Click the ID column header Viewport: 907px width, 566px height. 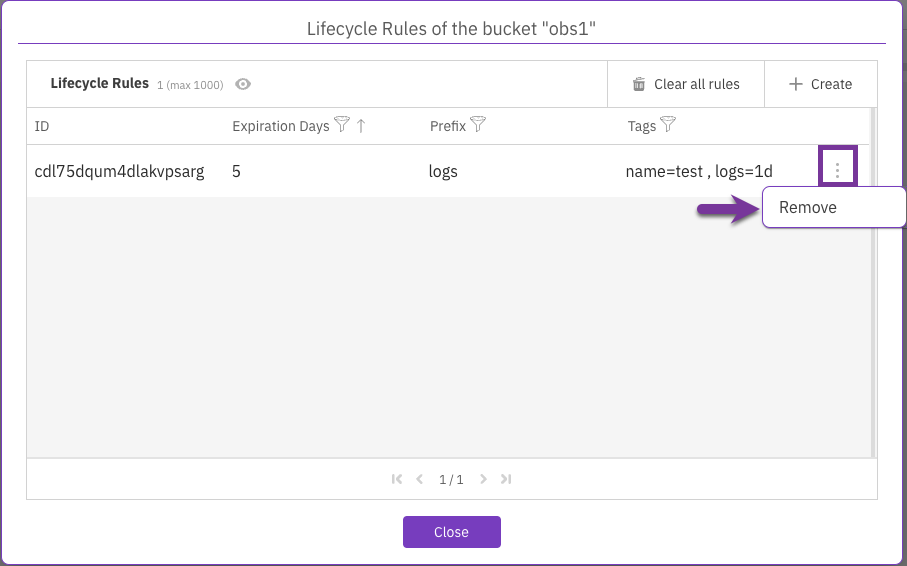pos(42,127)
